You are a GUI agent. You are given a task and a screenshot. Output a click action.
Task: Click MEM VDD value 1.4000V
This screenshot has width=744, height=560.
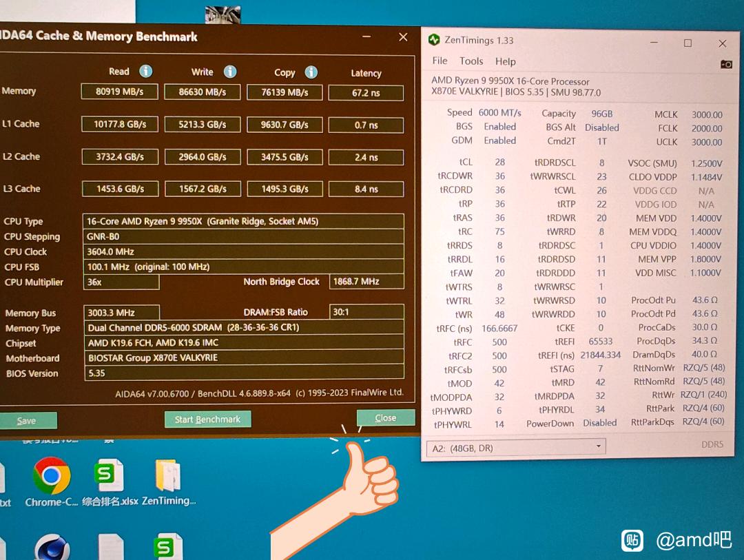click(x=706, y=218)
